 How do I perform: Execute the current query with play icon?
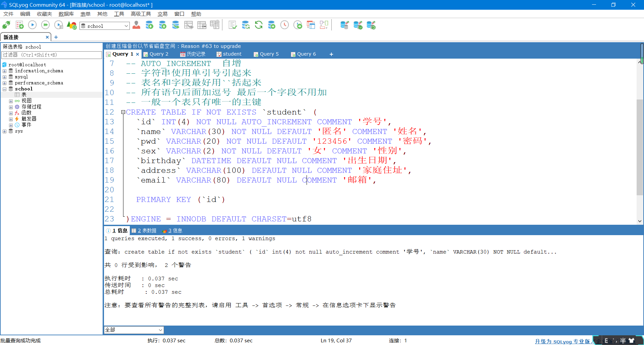click(32, 25)
